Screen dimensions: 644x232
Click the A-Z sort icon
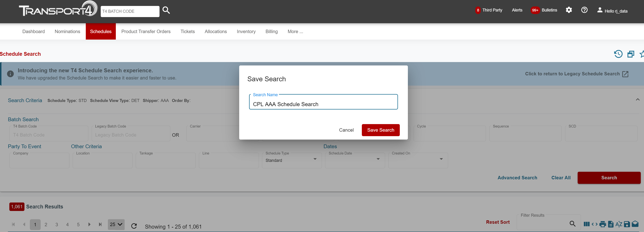tap(619, 224)
